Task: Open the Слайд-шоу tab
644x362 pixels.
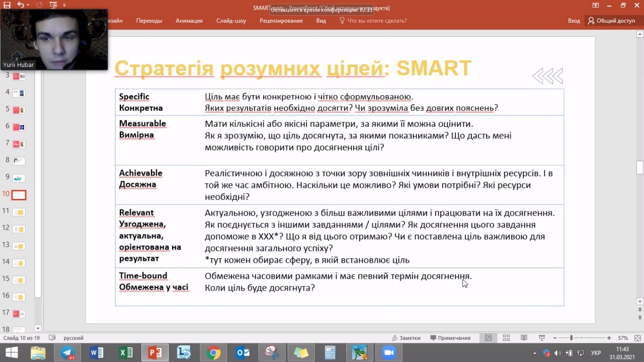Action: click(231, 21)
